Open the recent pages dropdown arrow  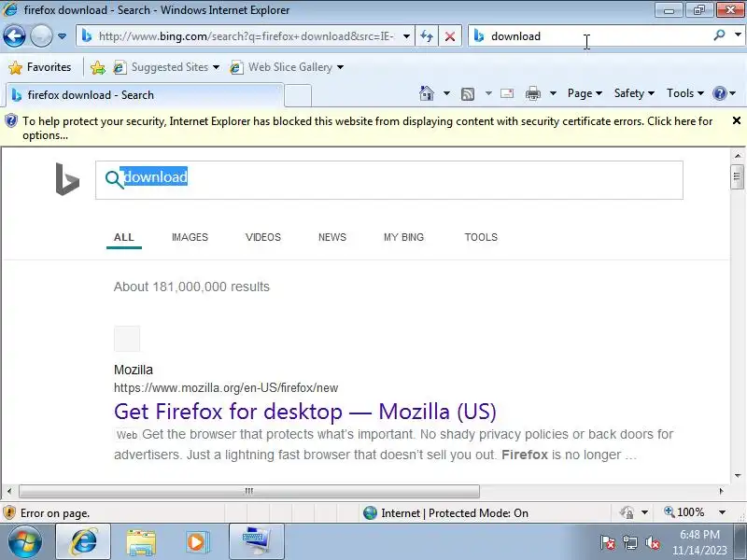pos(62,36)
